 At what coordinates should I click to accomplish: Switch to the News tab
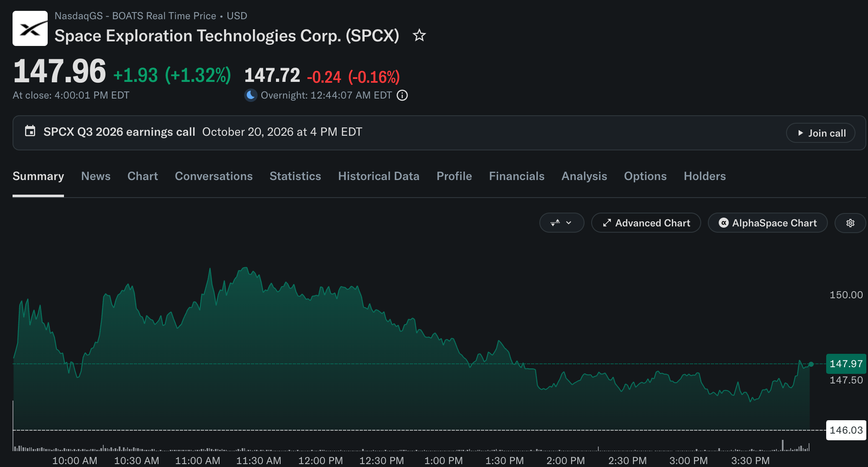click(x=96, y=176)
